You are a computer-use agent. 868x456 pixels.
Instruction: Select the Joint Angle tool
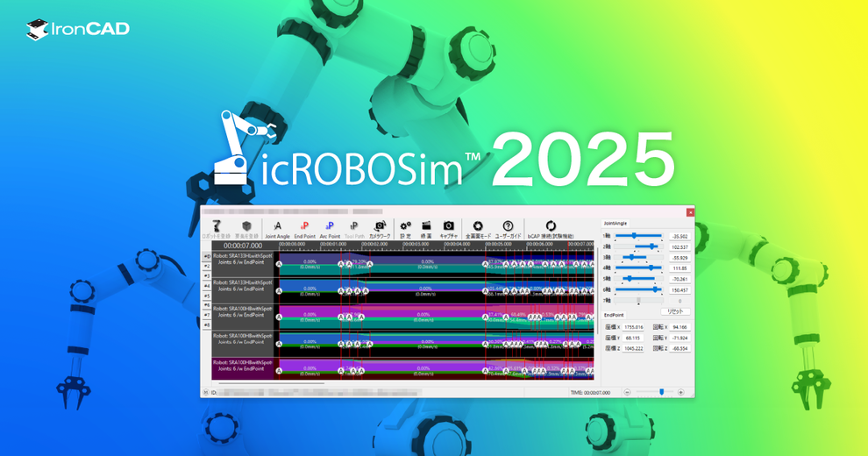tap(277, 229)
